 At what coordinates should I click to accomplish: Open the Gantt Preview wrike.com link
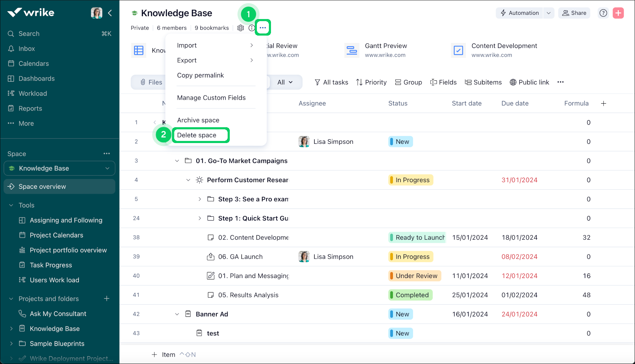pyautogui.click(x=385, y=55)
